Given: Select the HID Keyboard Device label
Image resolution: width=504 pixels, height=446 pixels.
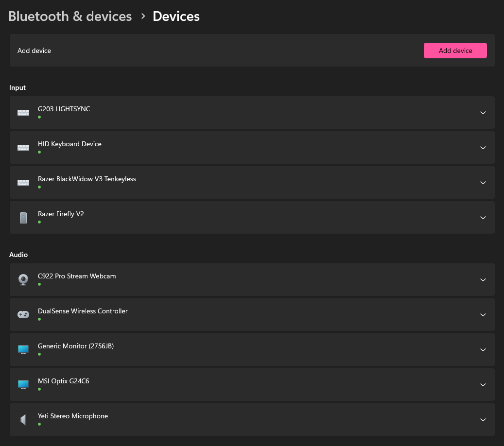Looking at the screenshot, I should pos(70,144).
